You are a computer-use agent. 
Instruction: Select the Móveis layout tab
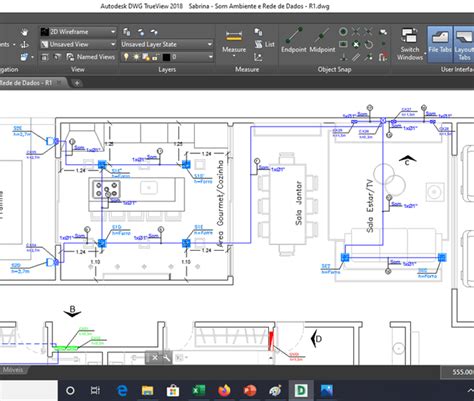13,370
